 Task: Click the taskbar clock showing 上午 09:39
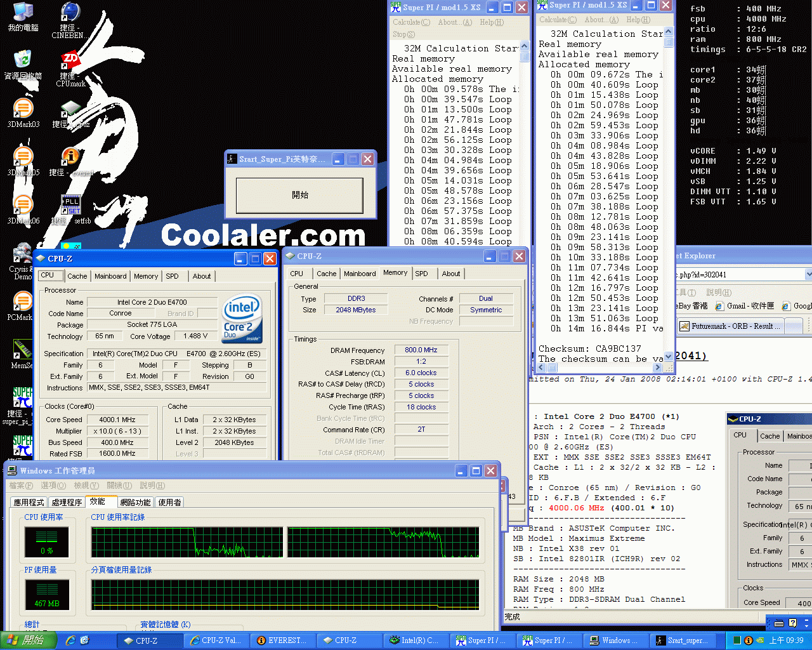pos(786,640)
